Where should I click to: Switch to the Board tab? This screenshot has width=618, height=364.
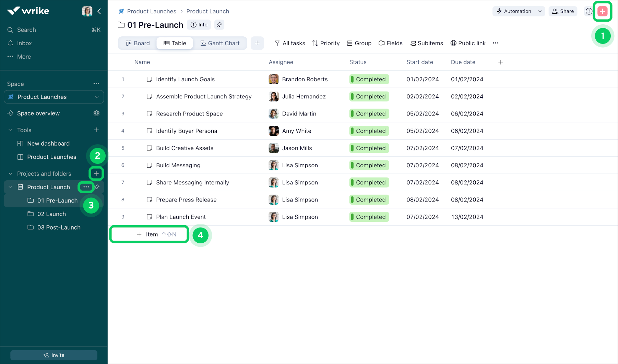138,43
